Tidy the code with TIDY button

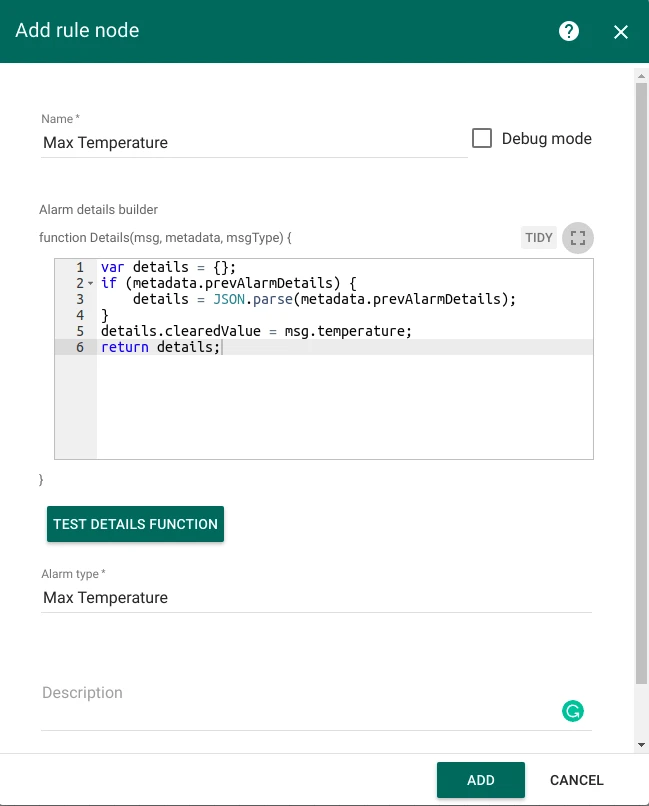point(538,237)
